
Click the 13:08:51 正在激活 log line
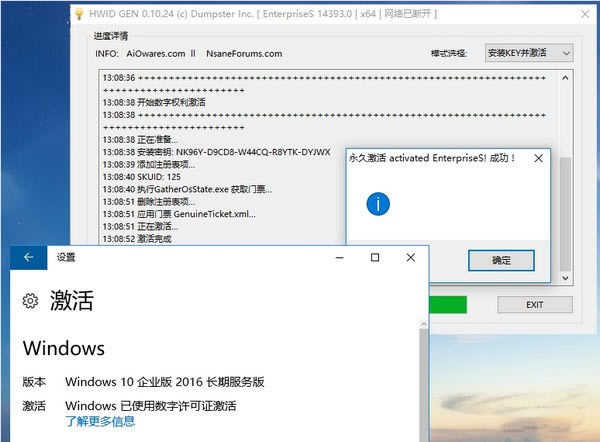tap(140, 227)
